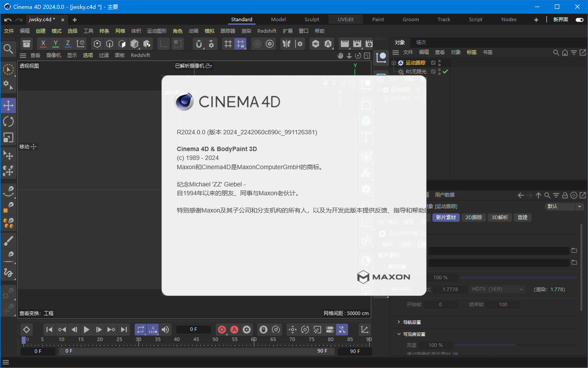Click the 2D跟踪 button in Attributes panel
Viewport: 588px width, 368px height.
coord(473,217)
